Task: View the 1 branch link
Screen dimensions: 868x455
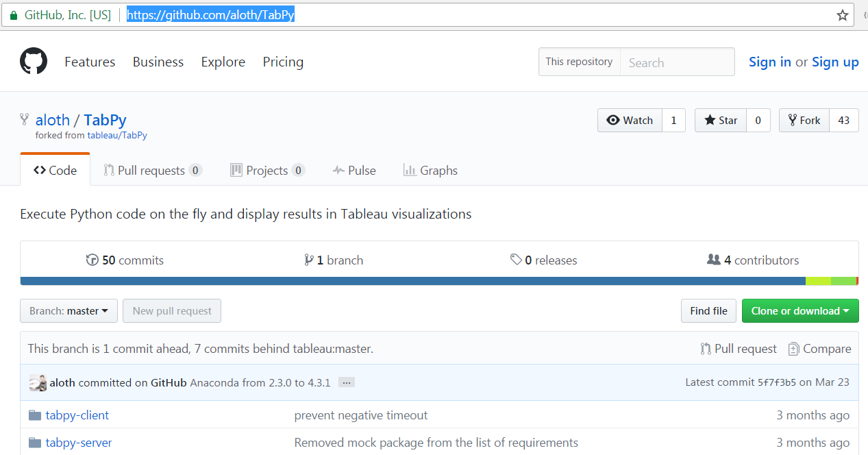Action: coord(334,260)
